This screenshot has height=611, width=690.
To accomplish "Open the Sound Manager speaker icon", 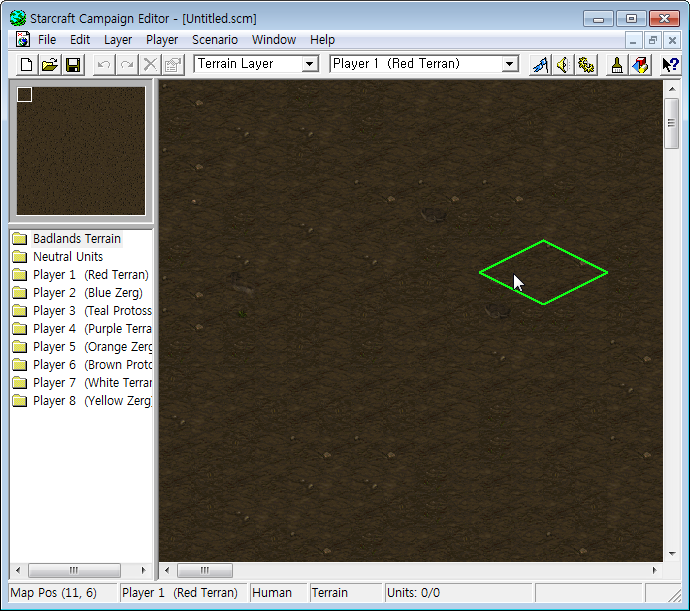I will point(563,65).
